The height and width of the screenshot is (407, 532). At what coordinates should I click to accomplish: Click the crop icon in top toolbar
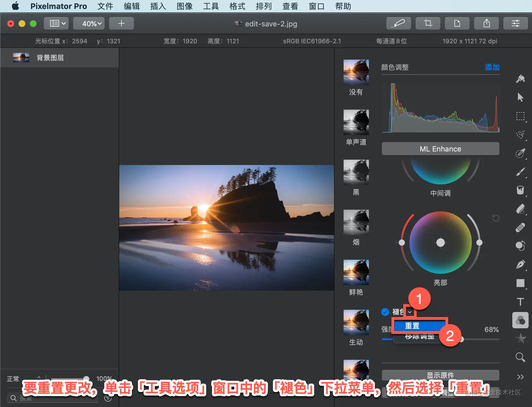coord(428,24)
